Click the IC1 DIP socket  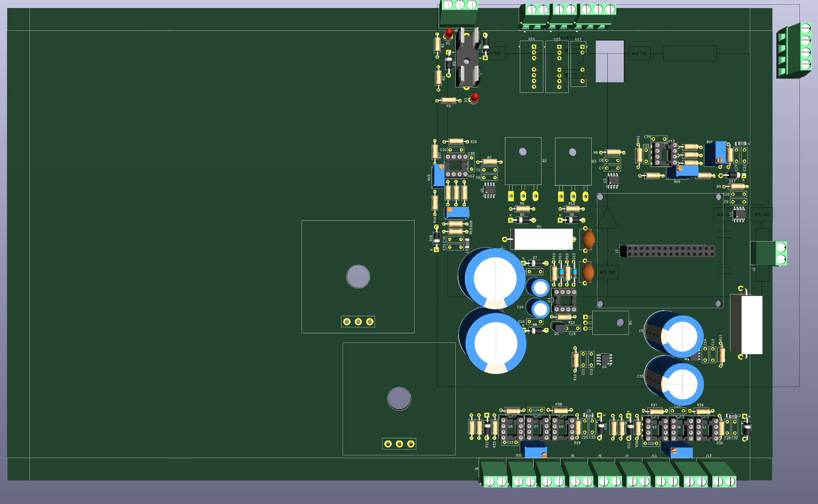click(565, 301)
